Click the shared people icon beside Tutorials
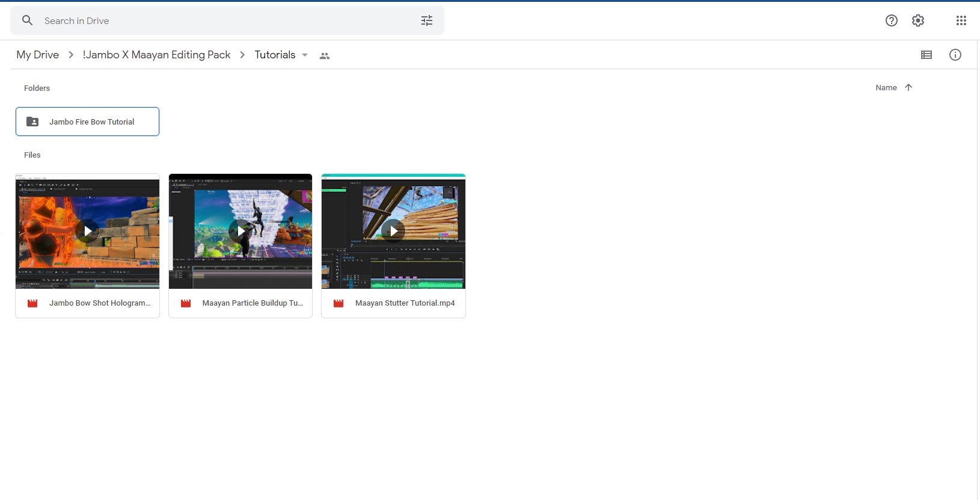Viewport: 980px width, 500px height. [325, 56]
